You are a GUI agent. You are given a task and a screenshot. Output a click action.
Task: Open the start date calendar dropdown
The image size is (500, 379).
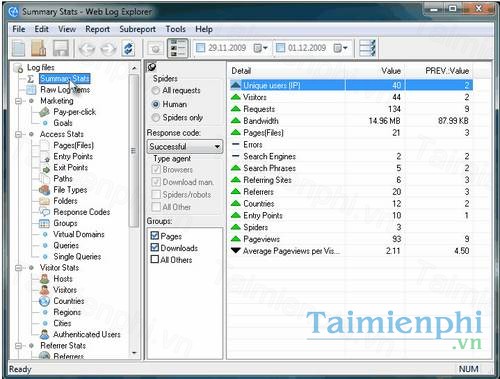[x=261, y=48]
